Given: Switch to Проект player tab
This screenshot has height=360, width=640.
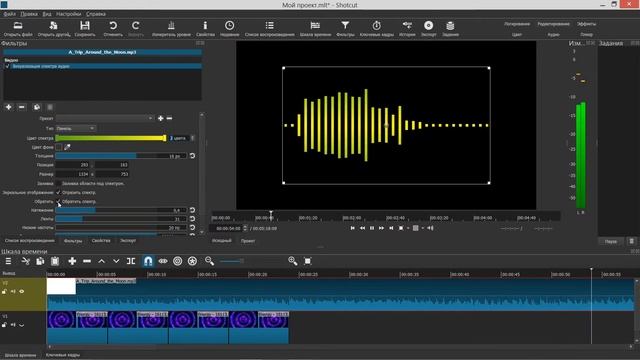Looking at the screenshot, I should 248,241.
